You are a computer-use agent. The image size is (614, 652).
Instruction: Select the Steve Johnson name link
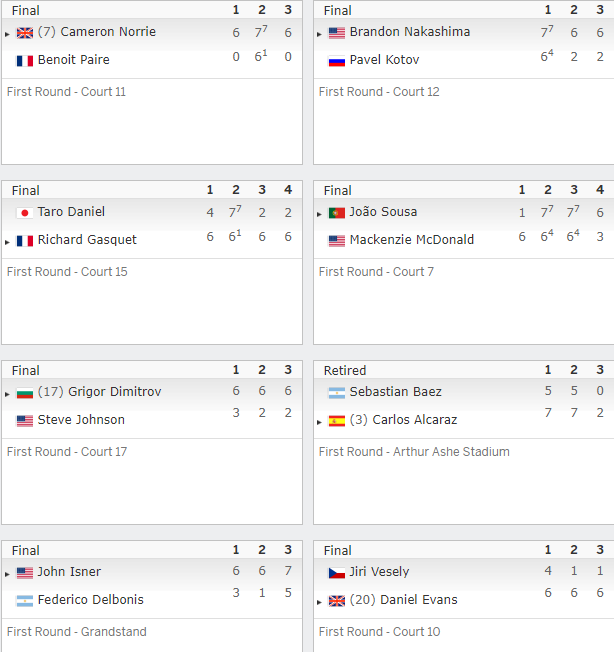click(81, 420)
